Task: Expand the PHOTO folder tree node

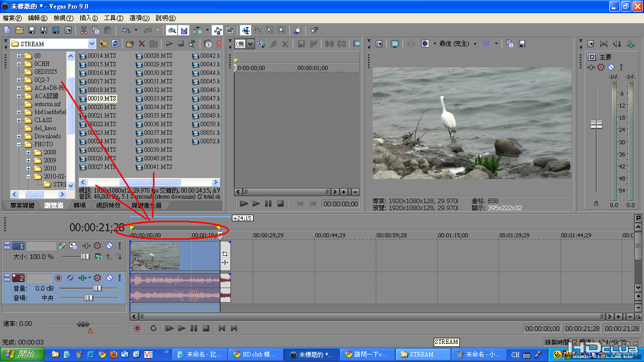Action: pos(19,144)
